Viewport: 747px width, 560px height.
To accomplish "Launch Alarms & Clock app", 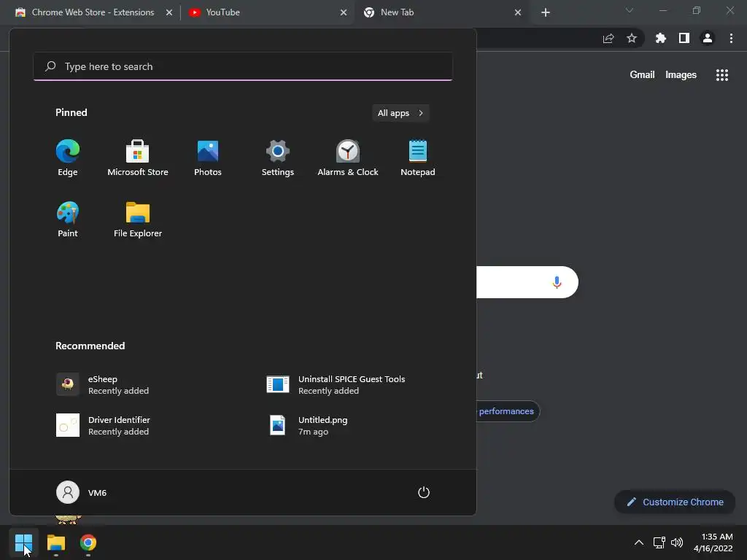I will coord(348,158).
